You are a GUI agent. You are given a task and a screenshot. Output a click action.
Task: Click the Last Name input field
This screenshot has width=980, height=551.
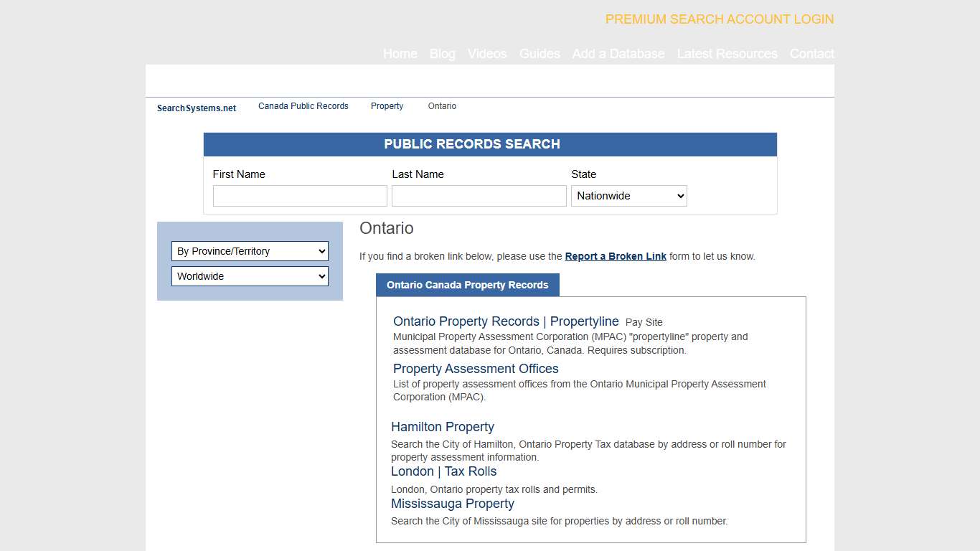pyautogui.click(x=479, y=195)
